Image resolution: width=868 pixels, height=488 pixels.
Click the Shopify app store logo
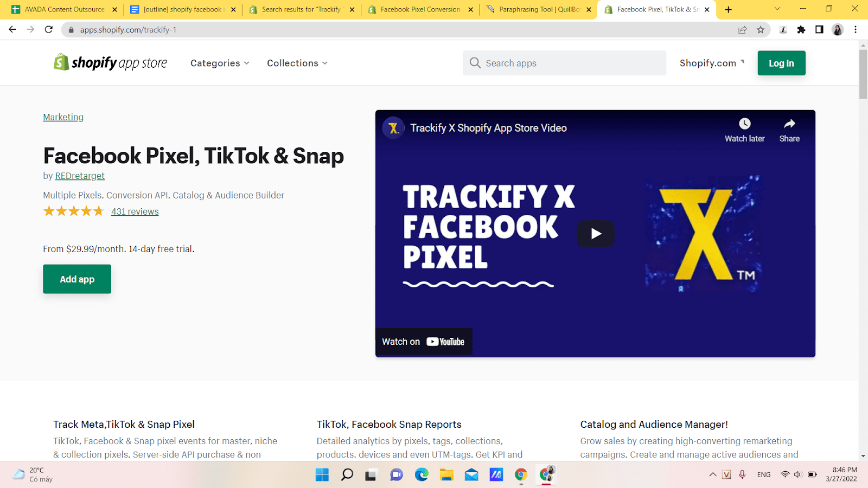tap(110, 63)
